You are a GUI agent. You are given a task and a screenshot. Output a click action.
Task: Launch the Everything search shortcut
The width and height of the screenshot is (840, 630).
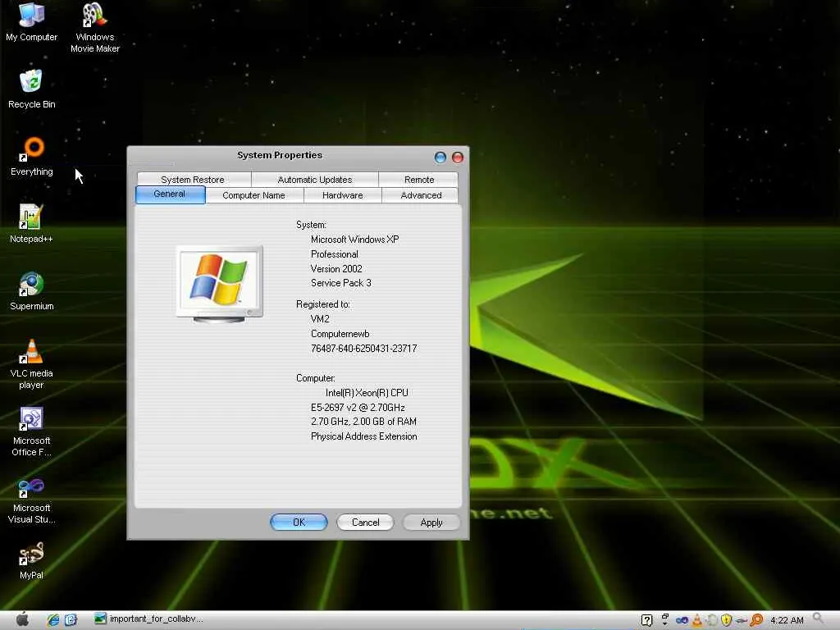[32, 157]
